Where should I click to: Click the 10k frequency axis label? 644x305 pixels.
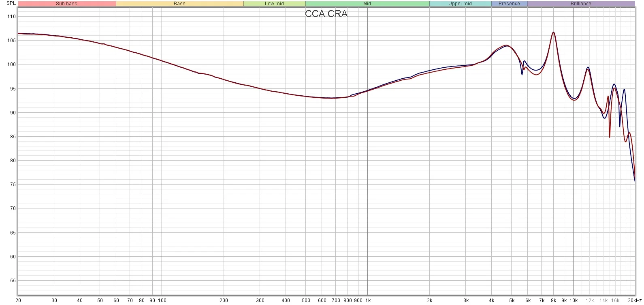(x=574, y=301)
